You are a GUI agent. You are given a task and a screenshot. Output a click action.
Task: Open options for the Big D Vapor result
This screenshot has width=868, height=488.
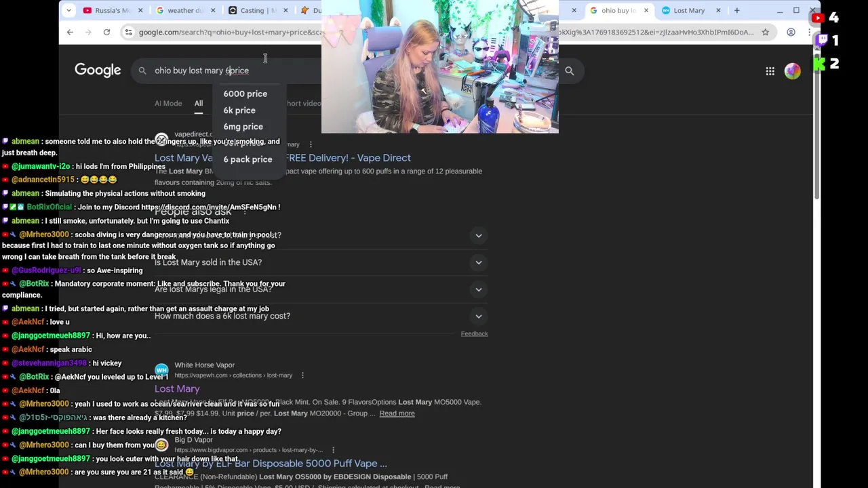[x=333, y=450]
